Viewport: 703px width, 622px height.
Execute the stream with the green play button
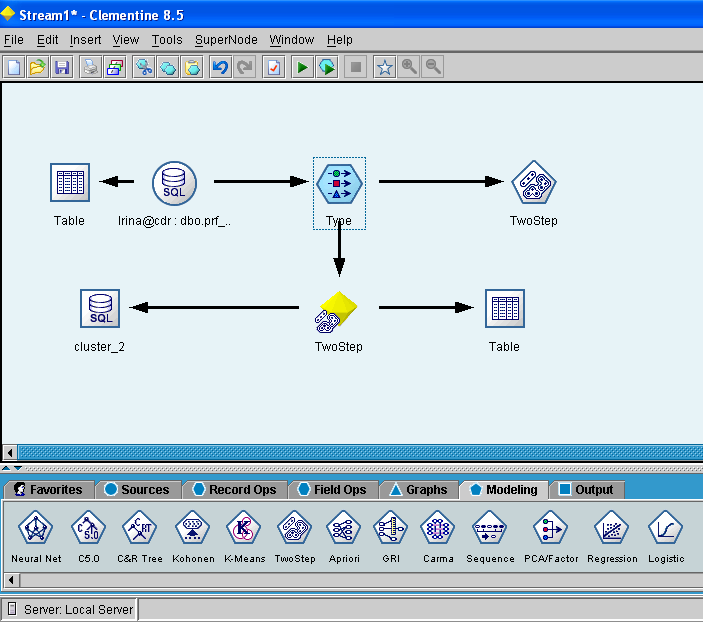[x=303, y=67]
